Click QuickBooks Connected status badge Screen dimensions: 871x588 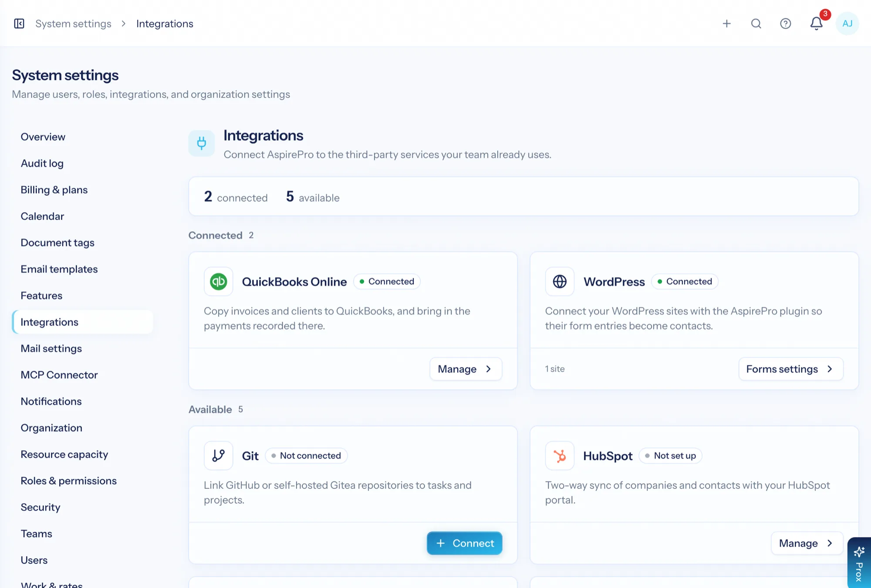point(387,282)
